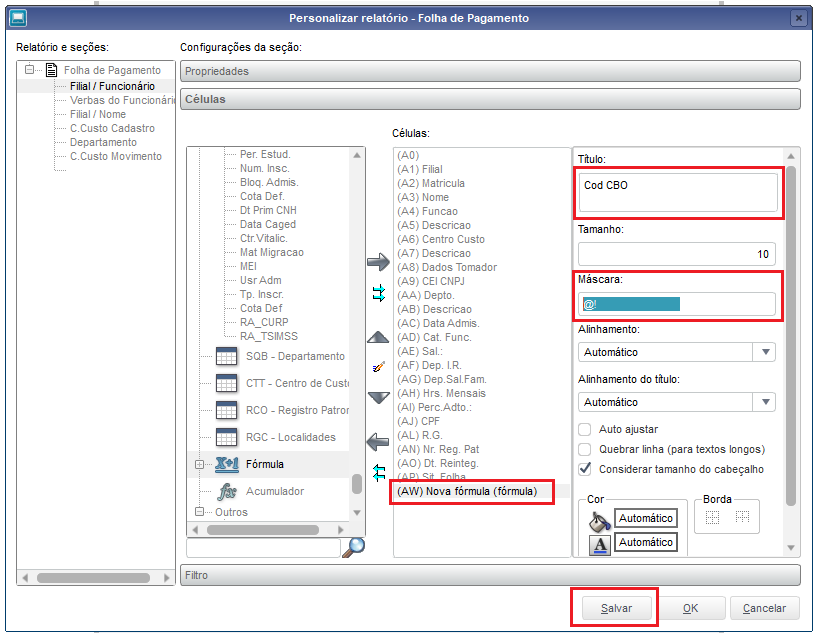Click the CTT - Centro de Custo table icon

click(x=226, y=384)
